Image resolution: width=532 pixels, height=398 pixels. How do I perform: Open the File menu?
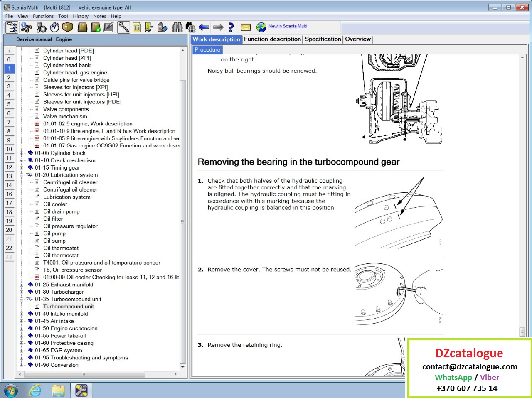(x=9, y=16)
